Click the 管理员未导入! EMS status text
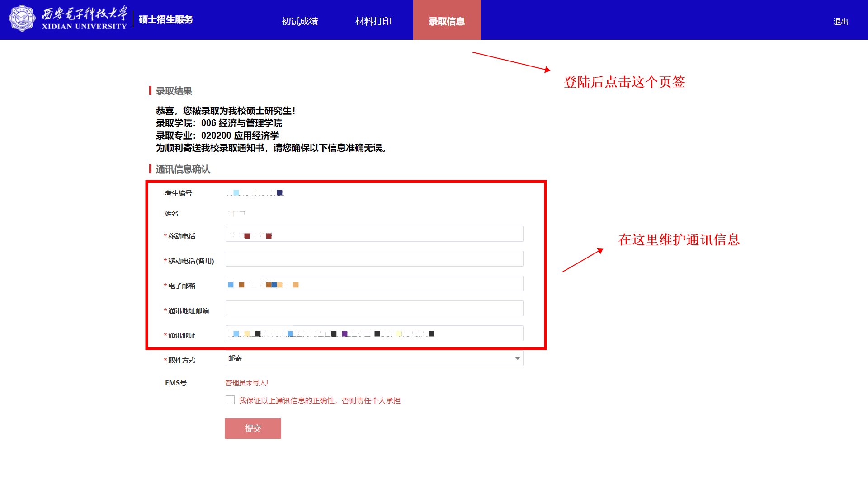Image resolution: width=868 pixels, height=488 pixels. [x=247, y=383]
